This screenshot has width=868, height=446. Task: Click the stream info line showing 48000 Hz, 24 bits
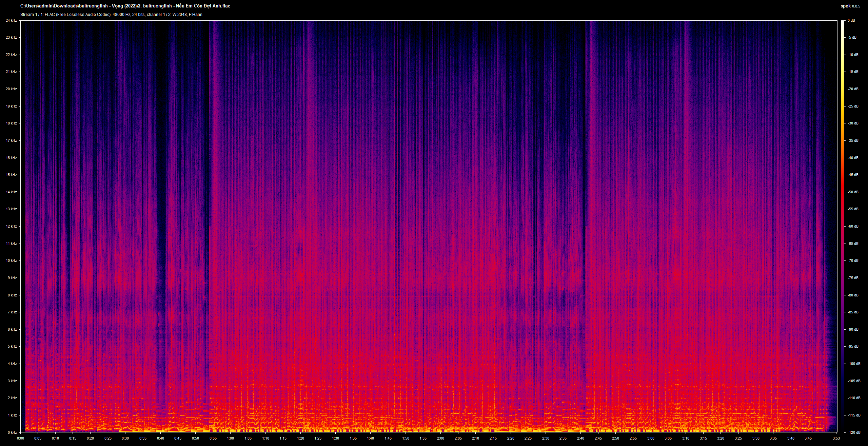tap(111, 15)
